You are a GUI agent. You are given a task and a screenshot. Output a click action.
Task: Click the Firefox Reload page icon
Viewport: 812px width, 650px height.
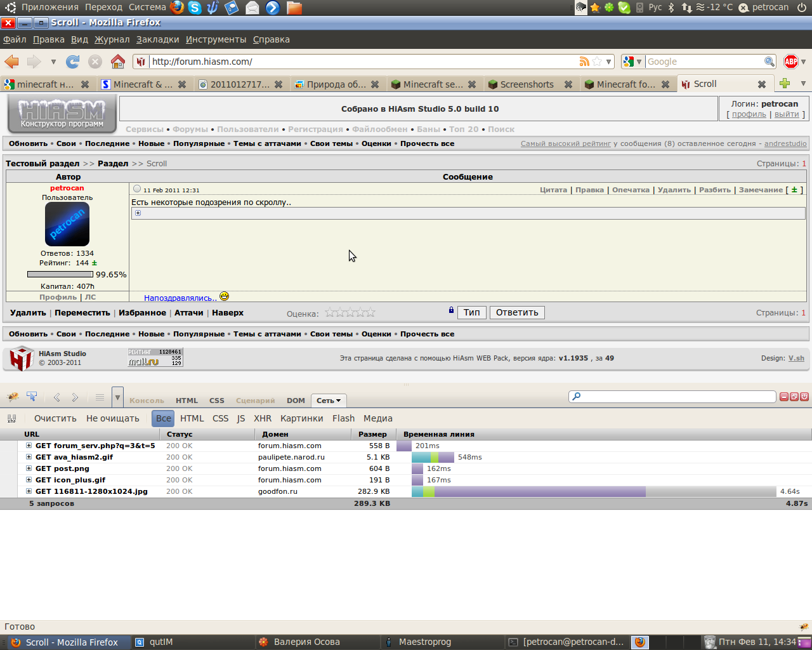[73, 62]
